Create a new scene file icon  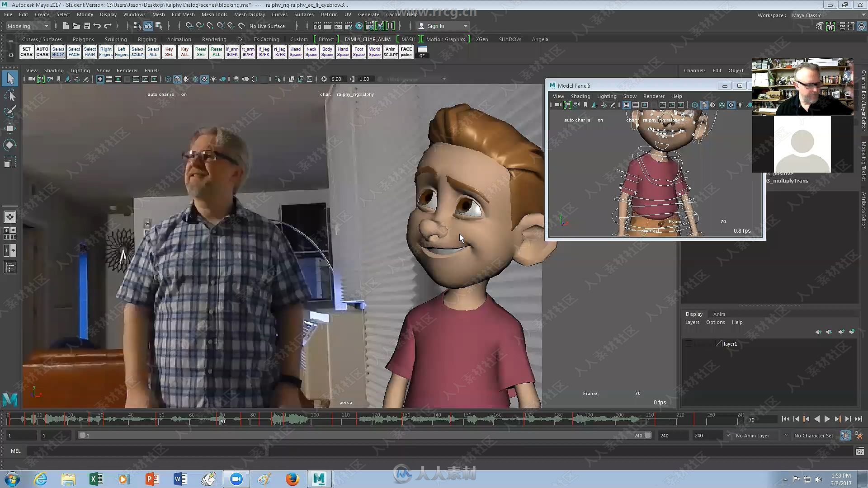click(66, 26)
